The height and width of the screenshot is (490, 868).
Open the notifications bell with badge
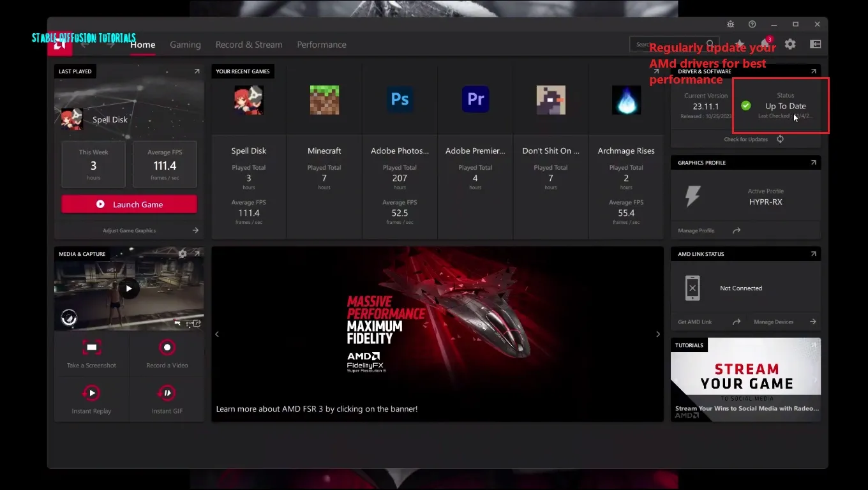[x=765, y=43]
